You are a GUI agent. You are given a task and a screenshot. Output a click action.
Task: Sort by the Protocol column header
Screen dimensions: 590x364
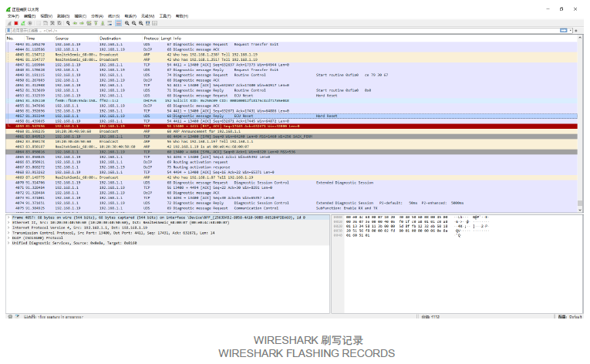click(151, 39)
